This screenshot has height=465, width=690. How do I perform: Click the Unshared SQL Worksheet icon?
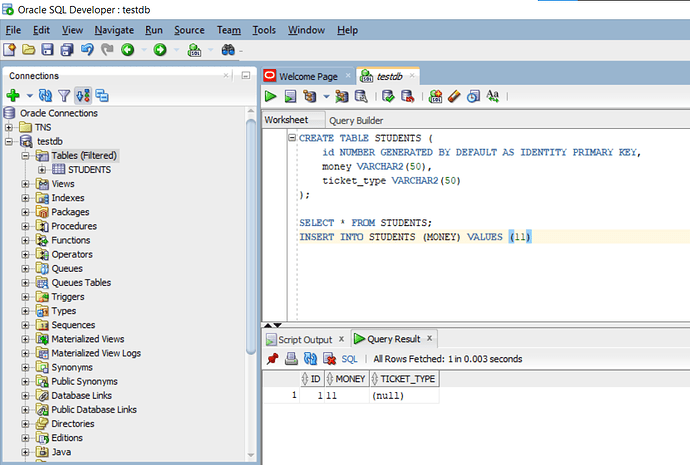coord(435,96)
